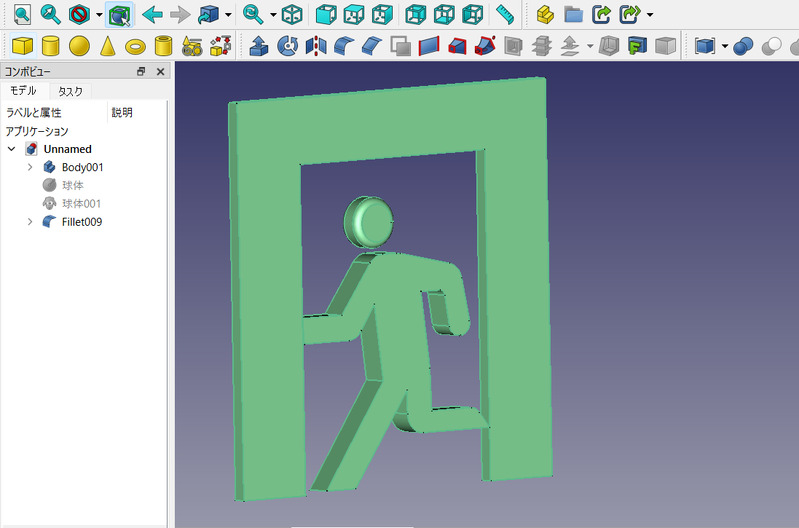
Task: Set rear view with wireframe cube icon
Action: click(416, 14)
